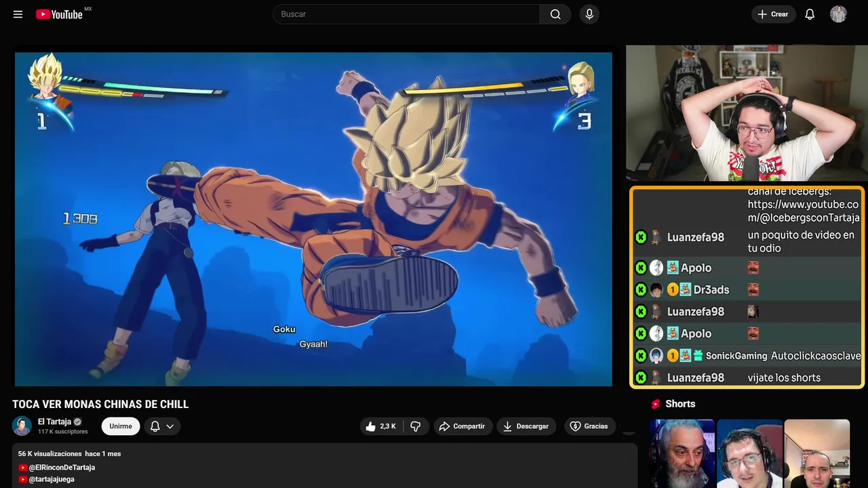Like the video, 2,3 K
Viewport: 868px width, 488px height.
(380, 426)
